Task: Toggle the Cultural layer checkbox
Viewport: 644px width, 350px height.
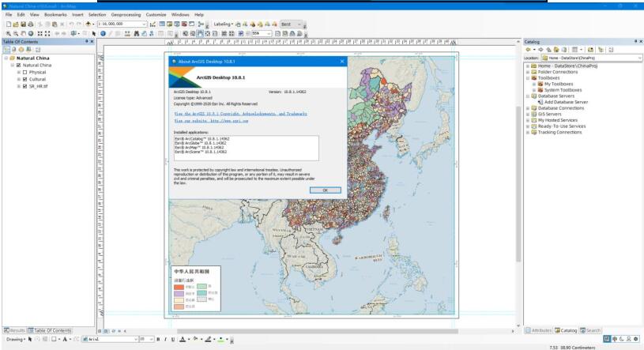Action: 25,79
